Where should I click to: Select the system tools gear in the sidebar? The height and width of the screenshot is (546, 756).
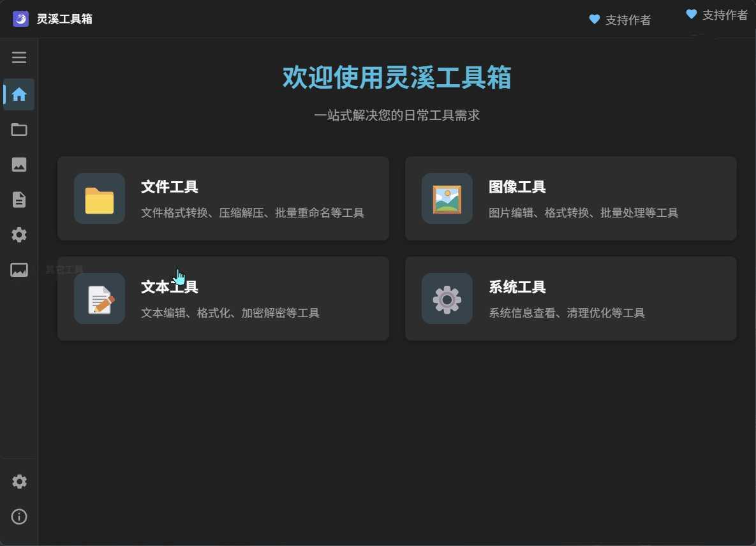[x=19, y=234]
